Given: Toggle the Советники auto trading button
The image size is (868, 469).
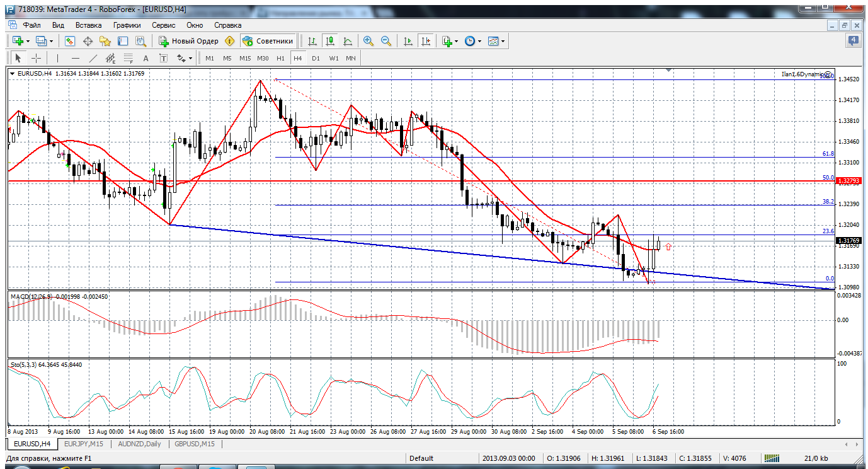Looking at the screenshot, I should (x=268, y=41).
